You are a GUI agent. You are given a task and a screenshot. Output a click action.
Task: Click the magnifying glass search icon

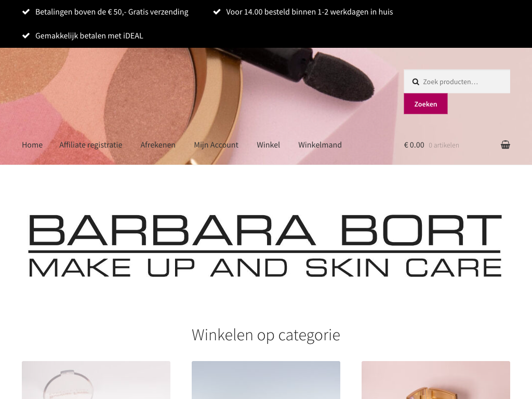tap(416, 82)
